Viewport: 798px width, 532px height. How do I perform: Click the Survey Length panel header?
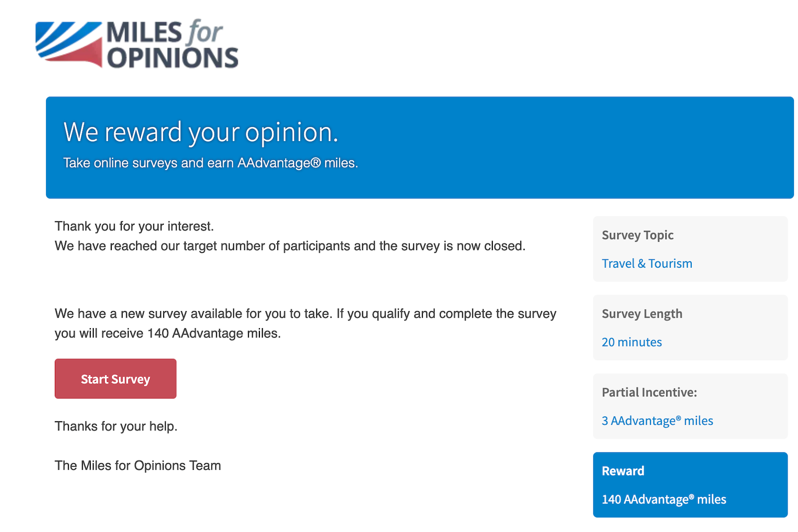click(x=642, y=314)
